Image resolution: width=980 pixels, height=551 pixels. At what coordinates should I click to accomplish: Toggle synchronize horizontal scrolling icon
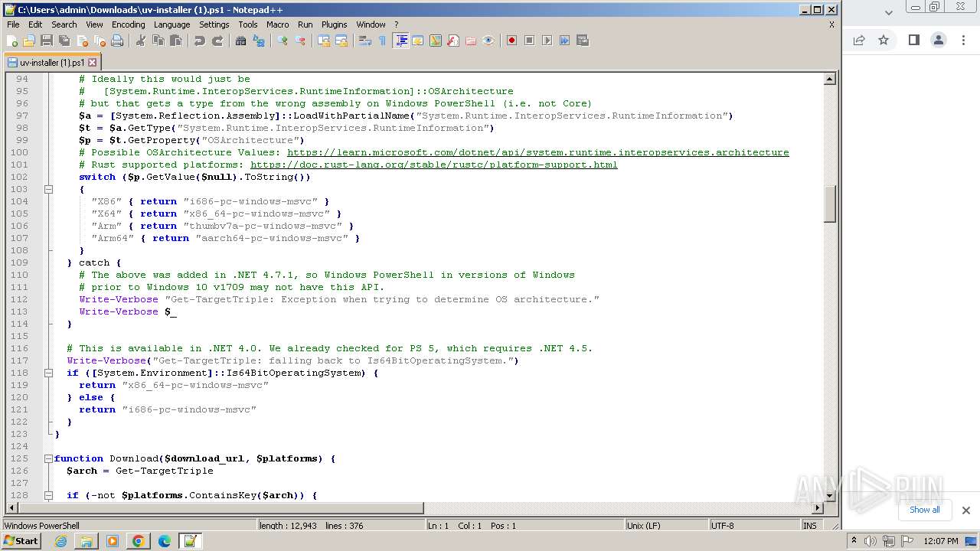[x=341, y=41]
